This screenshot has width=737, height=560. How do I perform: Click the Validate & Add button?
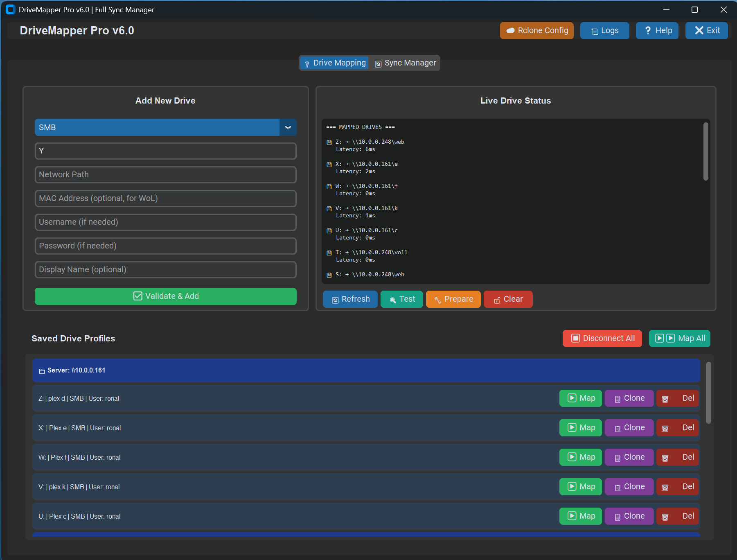(165, 296)
